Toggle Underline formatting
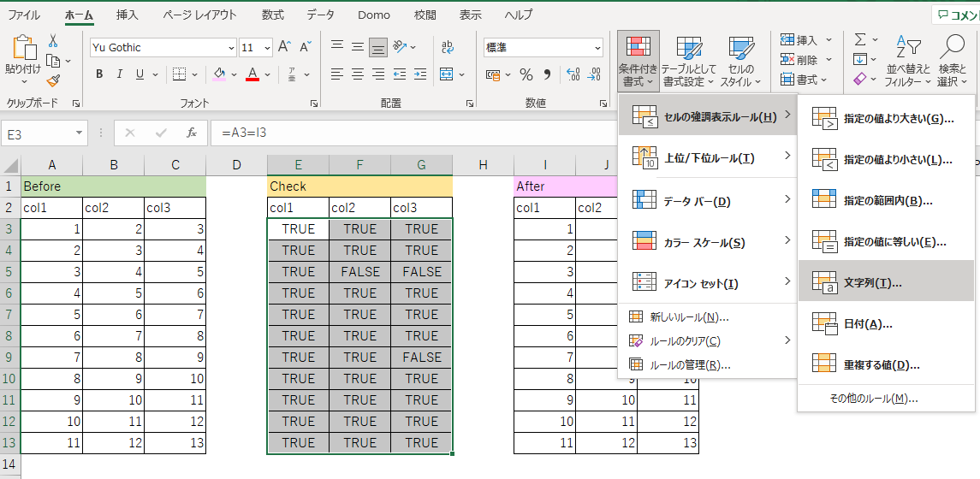 point(139,74)
